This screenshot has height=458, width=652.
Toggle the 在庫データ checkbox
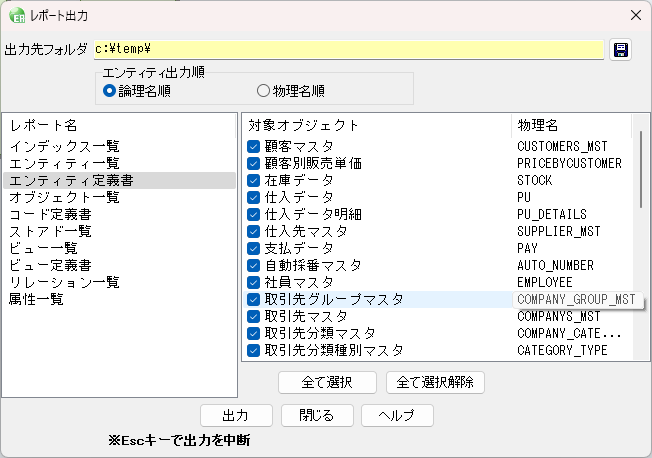tap(253, 180)
